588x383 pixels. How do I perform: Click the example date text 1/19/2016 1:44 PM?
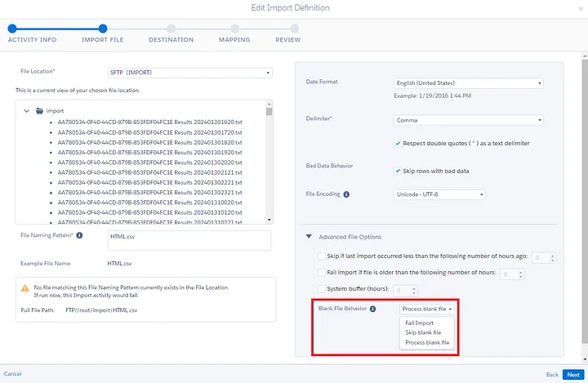pos(445,96)
